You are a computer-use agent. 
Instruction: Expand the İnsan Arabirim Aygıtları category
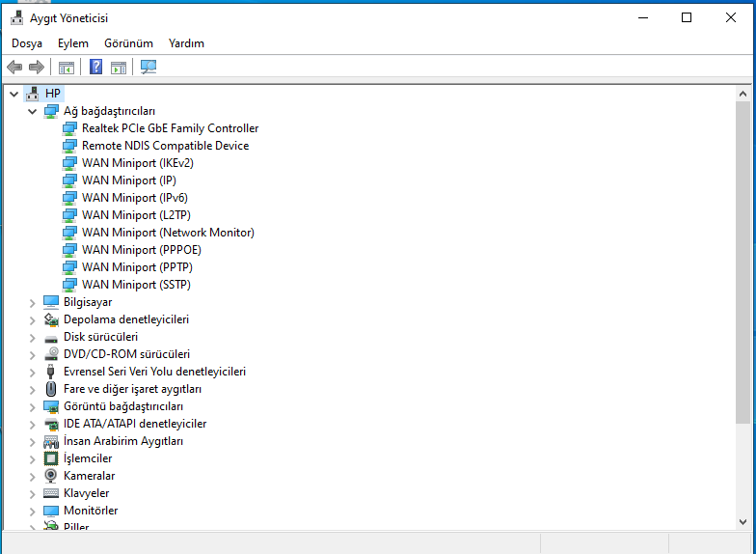click(x=33, y=442)
